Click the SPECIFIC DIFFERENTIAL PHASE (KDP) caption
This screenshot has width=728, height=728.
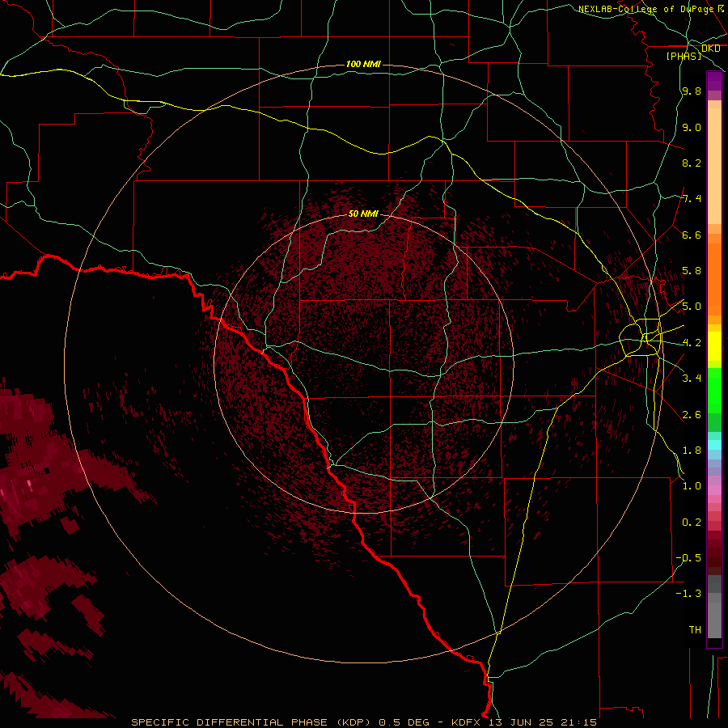(251, 722)
